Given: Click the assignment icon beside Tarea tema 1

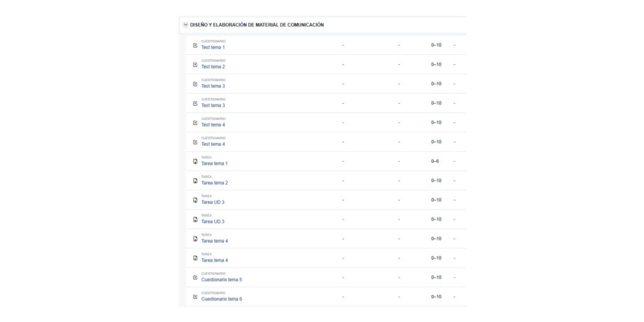Looking at the screenshot, I should click(195, 162).
